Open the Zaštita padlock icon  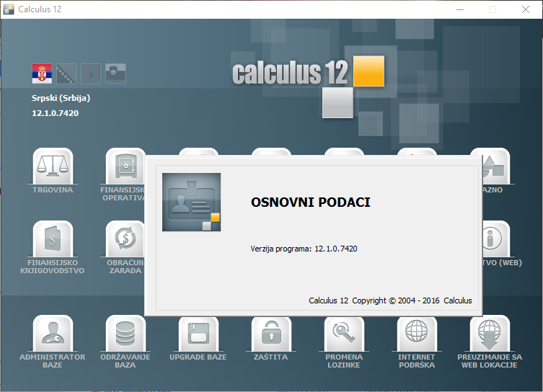coord(271,334)
